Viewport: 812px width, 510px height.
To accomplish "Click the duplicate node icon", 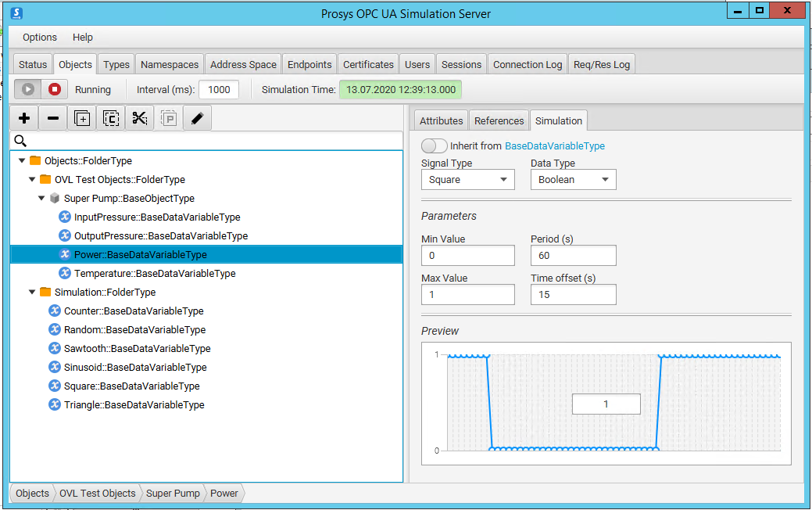I will tap(82, 118).
